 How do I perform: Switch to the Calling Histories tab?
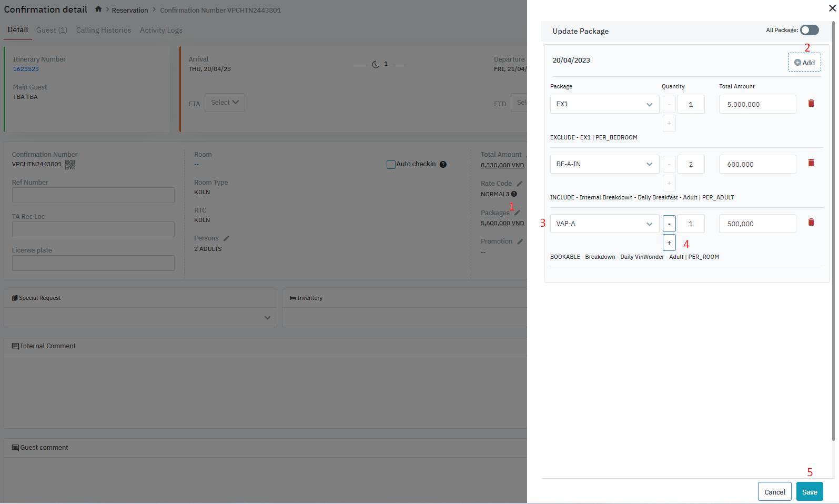[104, 30]
